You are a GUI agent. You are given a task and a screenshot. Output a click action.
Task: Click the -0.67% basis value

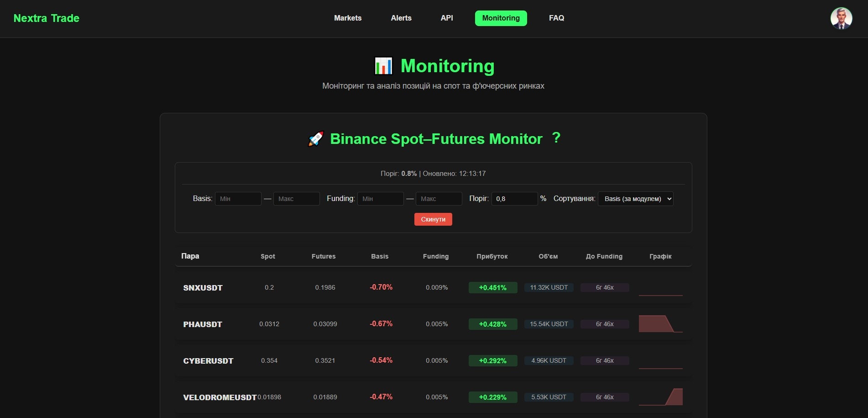[381, 323]
